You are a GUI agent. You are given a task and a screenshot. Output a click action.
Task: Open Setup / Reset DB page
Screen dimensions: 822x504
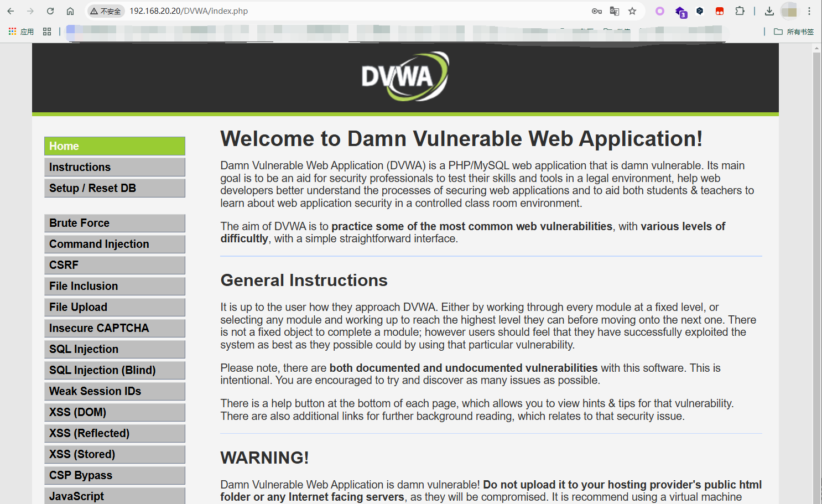[115, 188]
